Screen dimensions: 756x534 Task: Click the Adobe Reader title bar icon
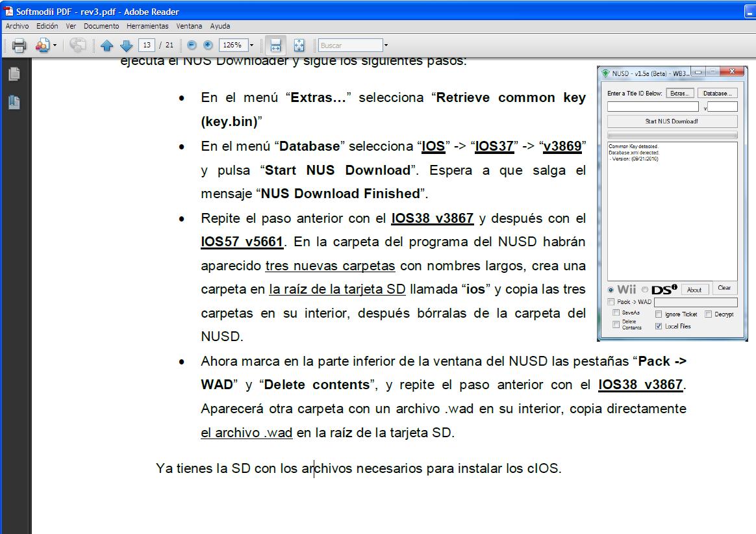tap(8, 12)
